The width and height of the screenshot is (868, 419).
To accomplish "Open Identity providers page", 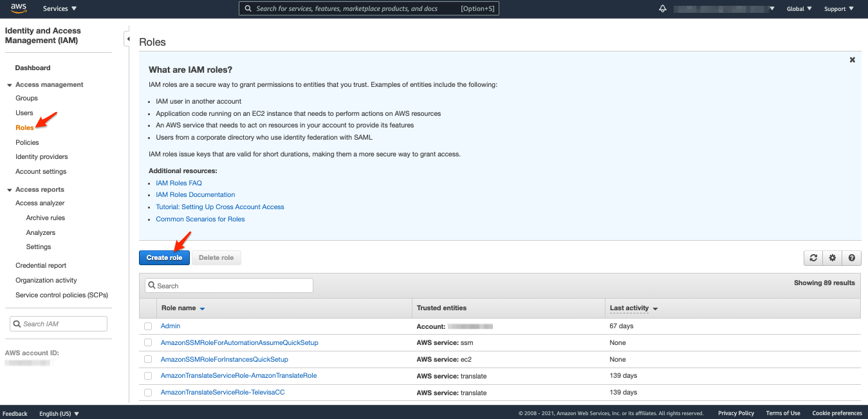I will pos(42,157).
